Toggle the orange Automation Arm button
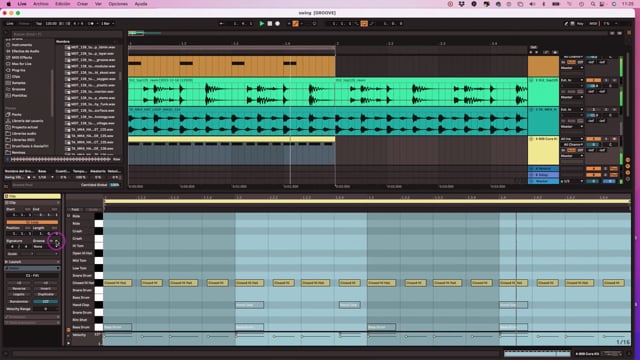 click(x=296, y=24)
